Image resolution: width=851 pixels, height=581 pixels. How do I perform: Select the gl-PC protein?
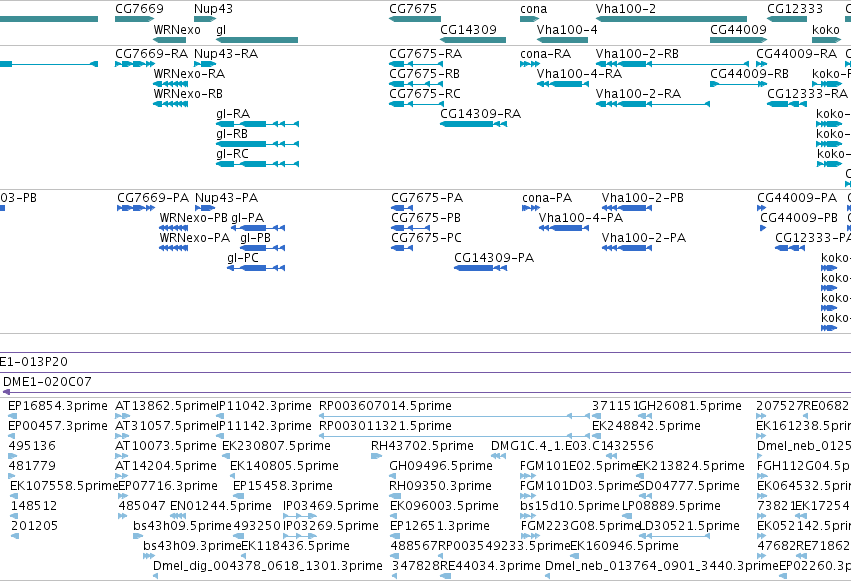[256, 269]
